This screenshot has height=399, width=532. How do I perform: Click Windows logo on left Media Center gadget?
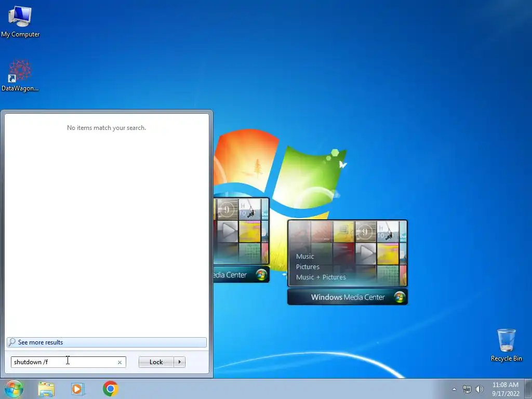pos(261,274)
